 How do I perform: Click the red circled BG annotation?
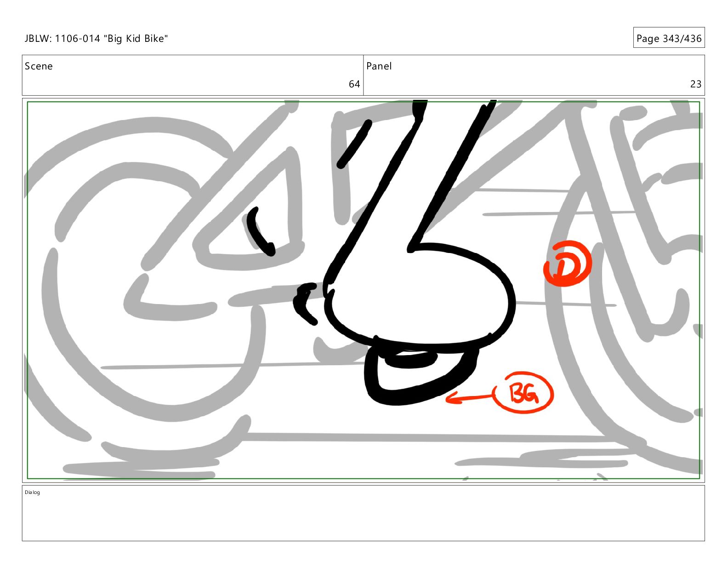tap(523, 393)
